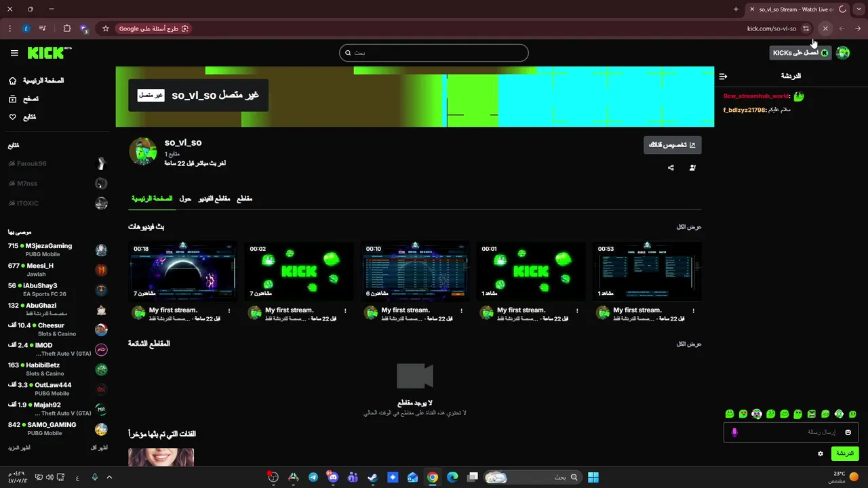Open Meesi_H recommended channel

(x=58, y=270)
